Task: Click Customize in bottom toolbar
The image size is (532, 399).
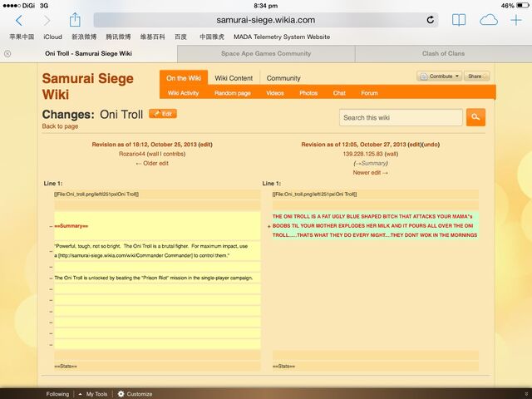Action: coord(139,394)
